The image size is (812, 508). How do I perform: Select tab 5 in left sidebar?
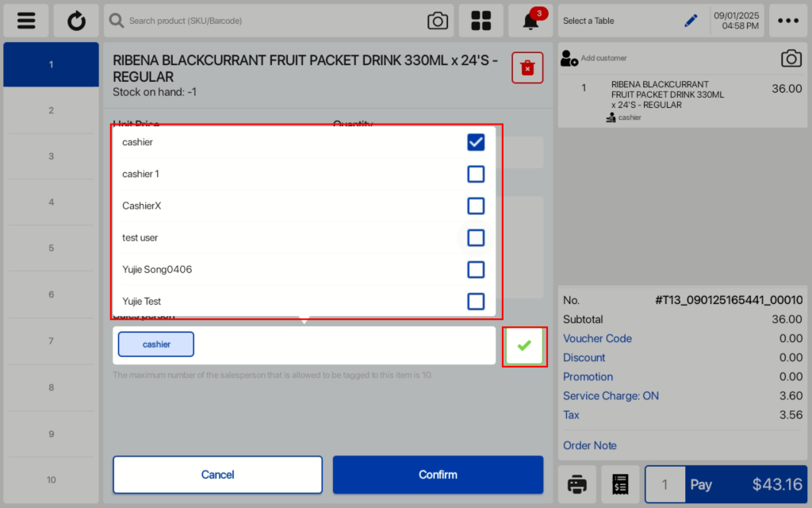[51, 248]
